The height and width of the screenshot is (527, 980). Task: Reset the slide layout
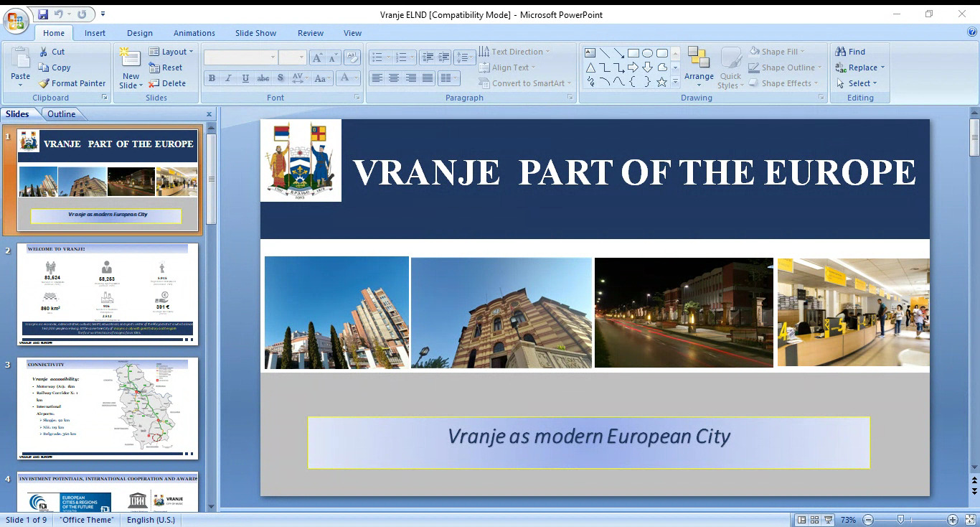pos(166,67)
